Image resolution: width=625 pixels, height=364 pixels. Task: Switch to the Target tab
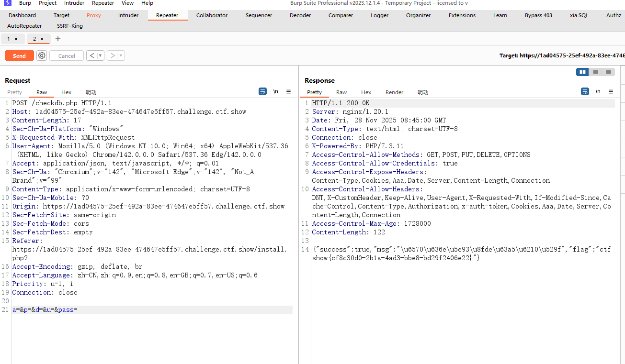pos(61,15)
